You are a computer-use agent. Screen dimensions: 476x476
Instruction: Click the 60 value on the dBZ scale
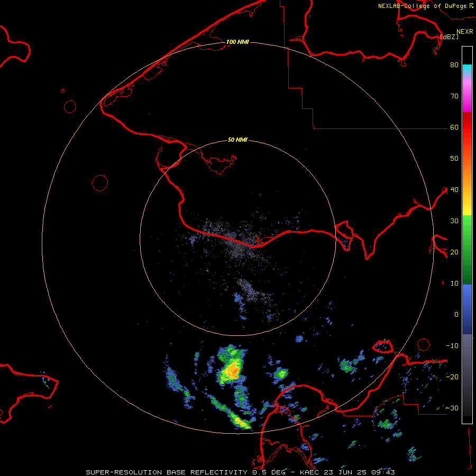point(454,127)
